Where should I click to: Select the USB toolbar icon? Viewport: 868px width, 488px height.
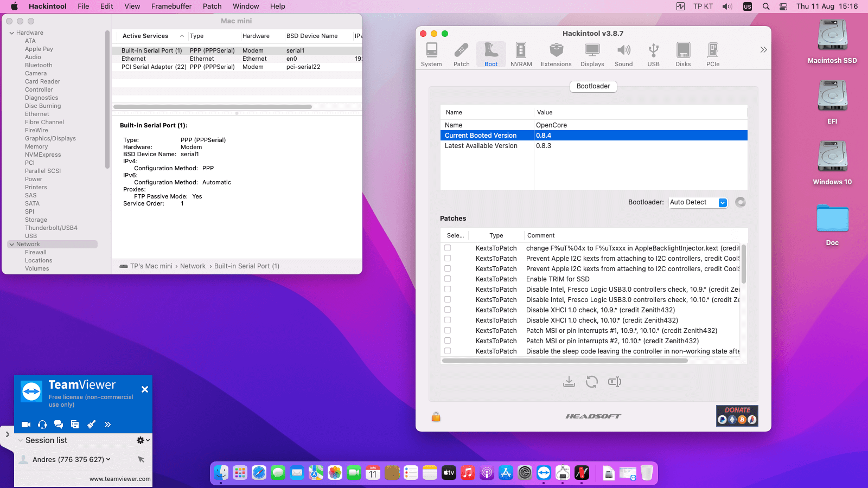(653, 55)
